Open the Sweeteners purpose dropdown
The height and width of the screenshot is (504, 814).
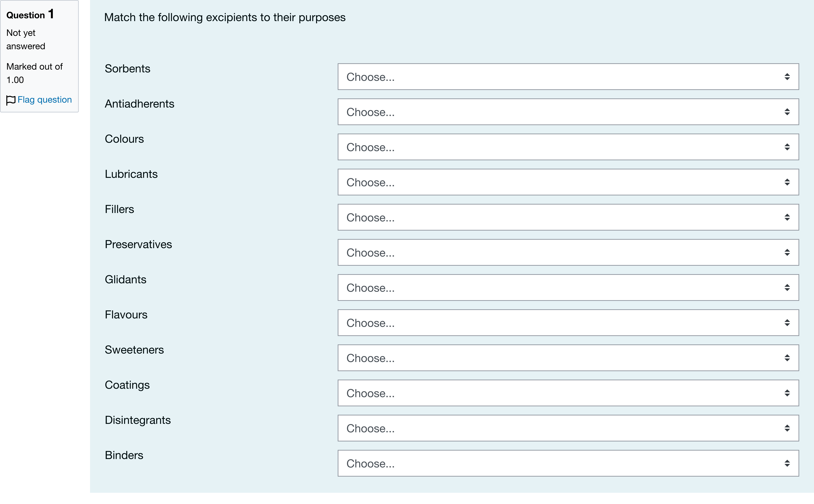568,358
